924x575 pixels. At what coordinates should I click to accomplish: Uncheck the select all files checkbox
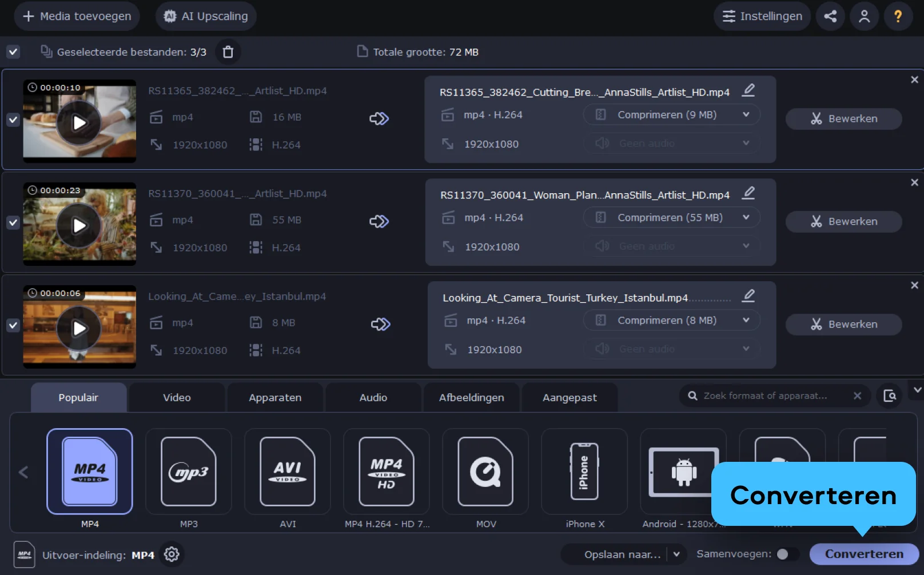[13, 52]
